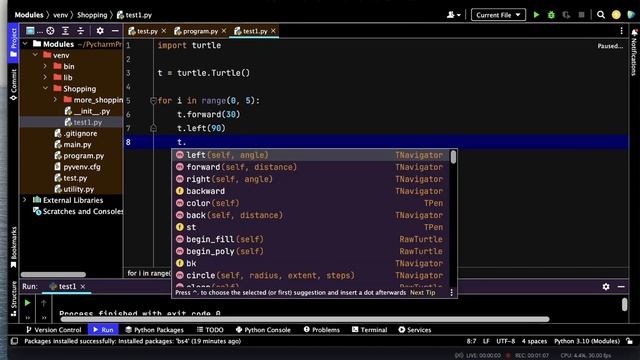Close the program.py tab
The image size is (640, 360).
click(x=224, y=31)
